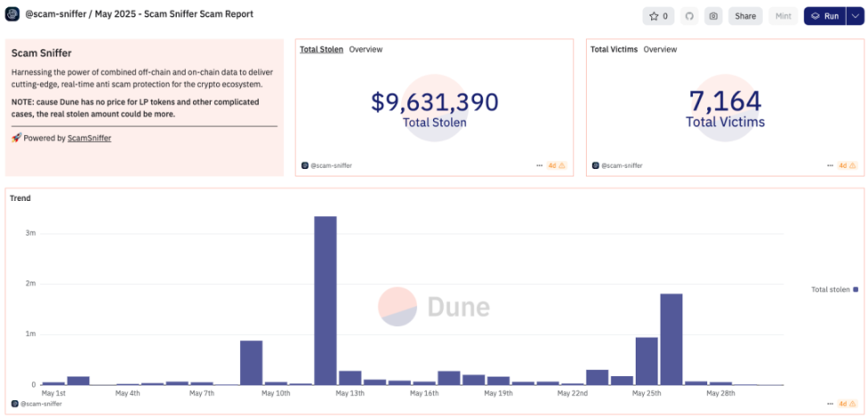Open the GitHub icon button
Viewport: 868px width, 418px height.
689,16
